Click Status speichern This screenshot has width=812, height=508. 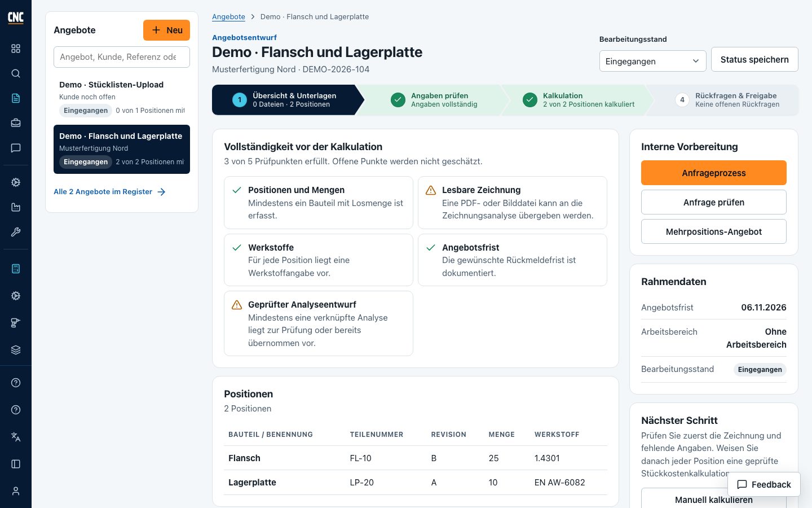coord(754,59)
